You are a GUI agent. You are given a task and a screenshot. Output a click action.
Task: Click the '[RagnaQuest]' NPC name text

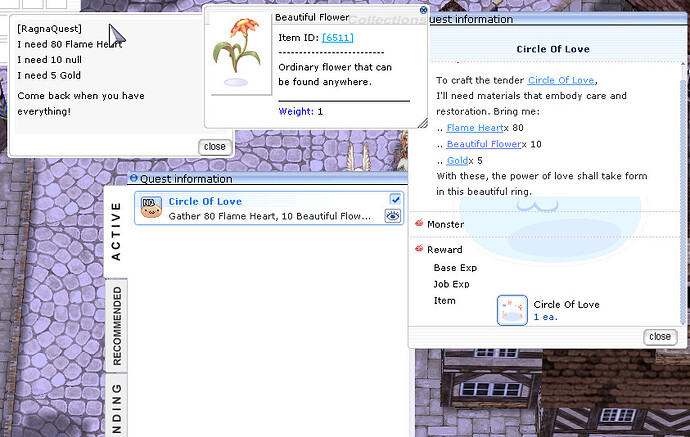coord(49,29)
